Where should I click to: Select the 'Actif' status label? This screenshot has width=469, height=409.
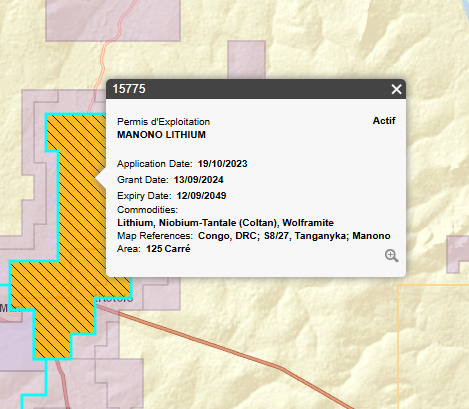(384, 121)
